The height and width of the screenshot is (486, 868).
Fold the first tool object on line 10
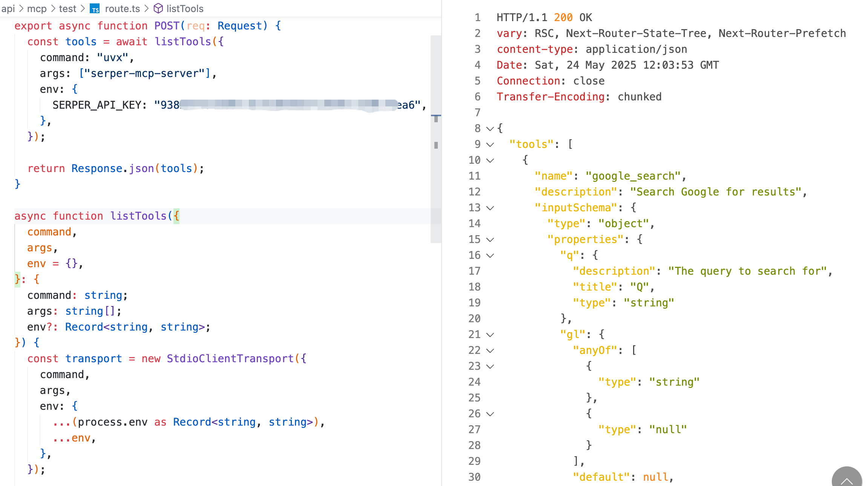click(490, 160)
